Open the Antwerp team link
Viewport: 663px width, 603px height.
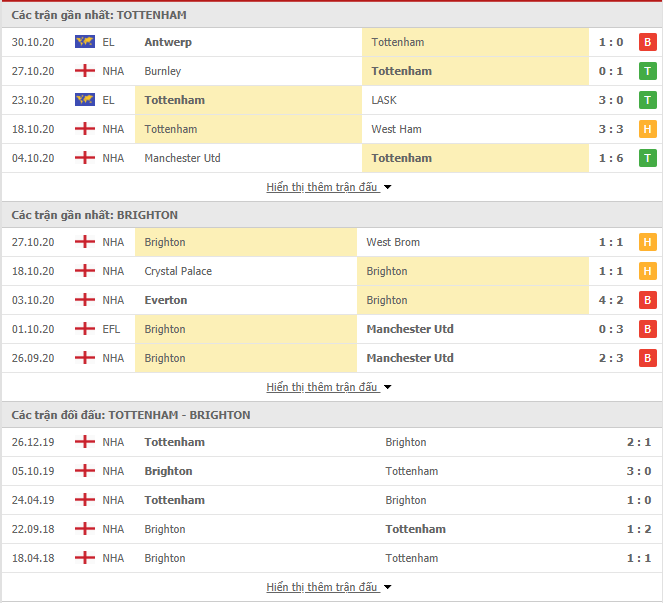click(x=168, y=42)
